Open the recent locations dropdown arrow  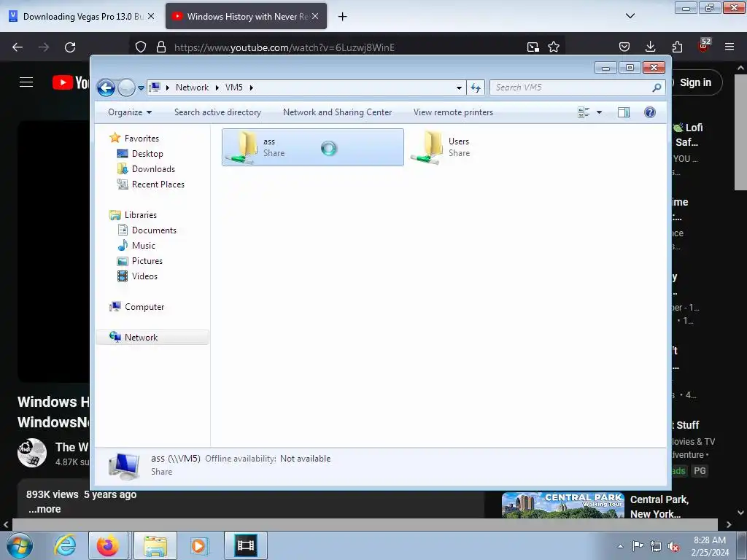(x=141, y=88)
